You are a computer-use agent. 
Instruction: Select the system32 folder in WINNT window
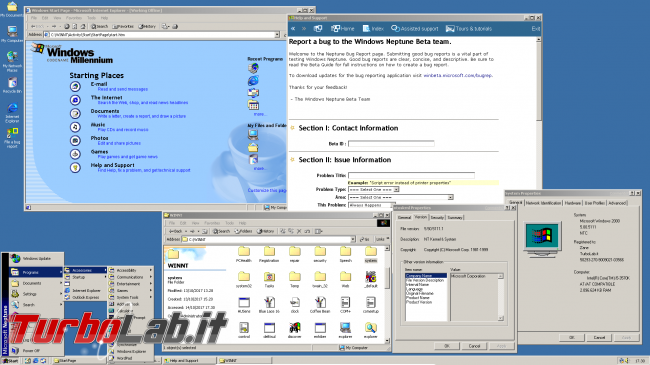(244, 280)
